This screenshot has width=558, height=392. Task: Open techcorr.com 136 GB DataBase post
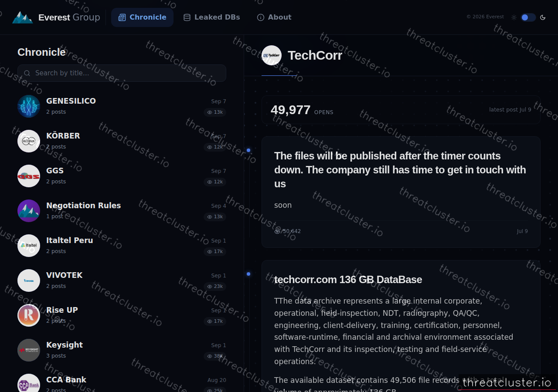[x=348, y=280]
